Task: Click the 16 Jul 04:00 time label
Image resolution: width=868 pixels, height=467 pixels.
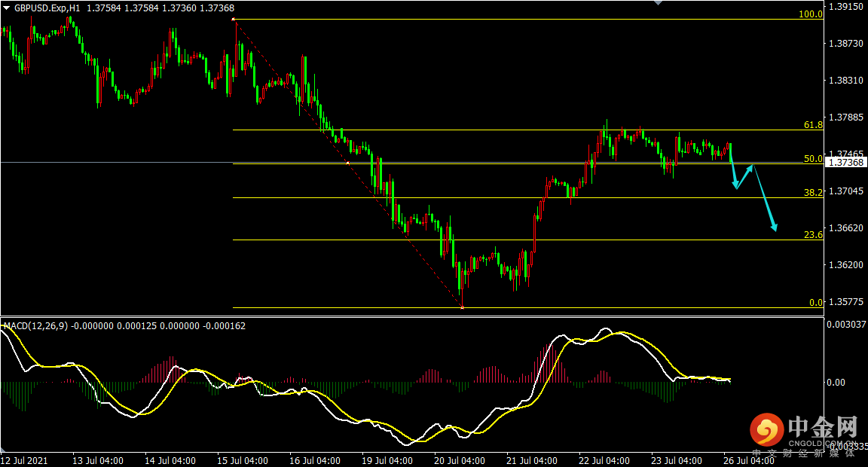Action: click(x=315, y=460)
